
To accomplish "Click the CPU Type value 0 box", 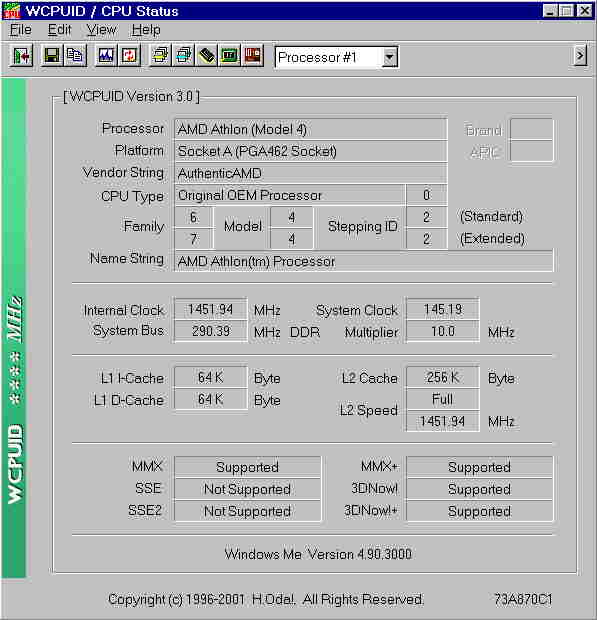I will coord(427,195).
